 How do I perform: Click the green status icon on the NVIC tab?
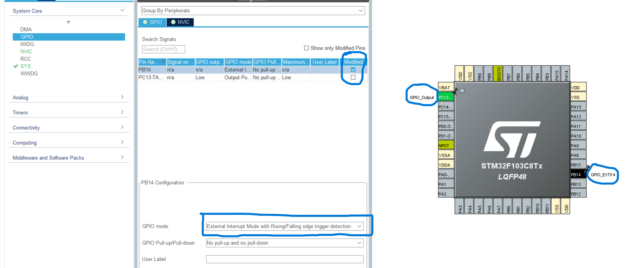[x=173, y=22]
